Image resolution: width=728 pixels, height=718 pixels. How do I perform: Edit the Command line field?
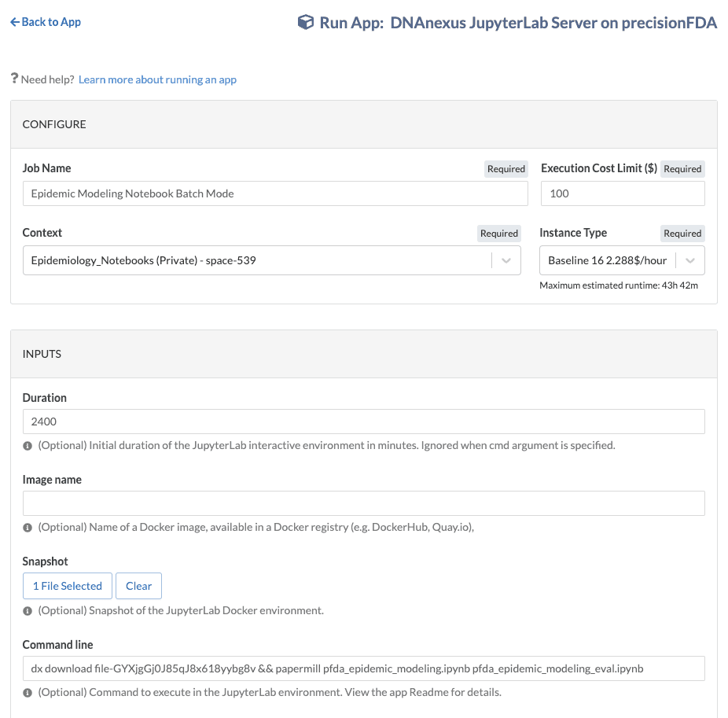[x=364, y=668]
